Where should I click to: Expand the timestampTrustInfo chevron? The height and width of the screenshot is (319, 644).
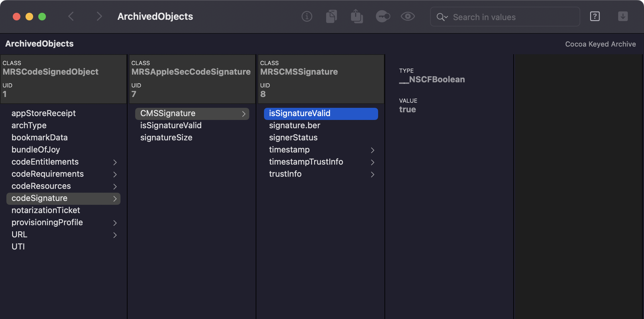(372, 162)
